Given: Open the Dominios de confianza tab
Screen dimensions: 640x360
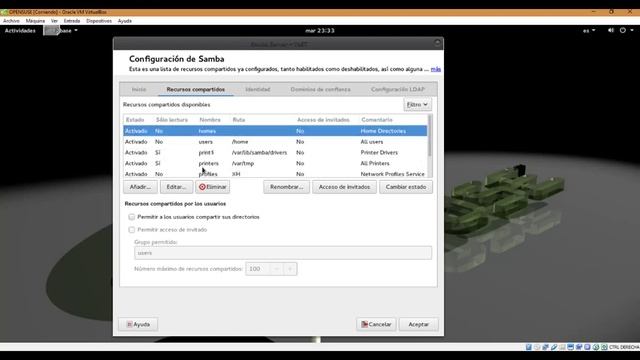Looking at the screenshot, I should (320, 89).
